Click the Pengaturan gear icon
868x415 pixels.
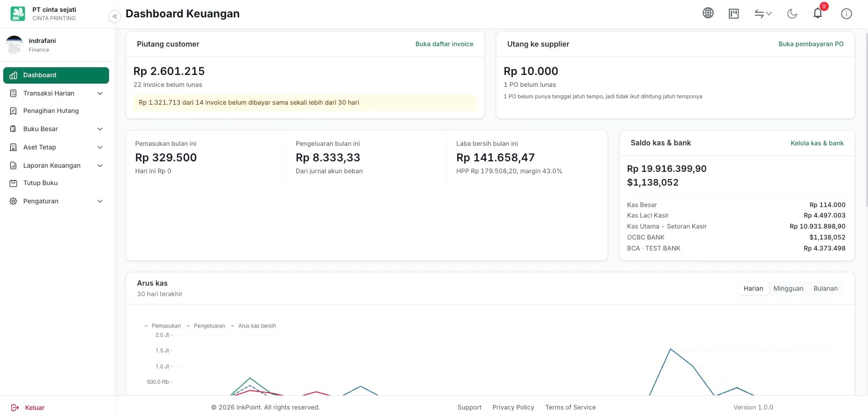pos(13,201)
